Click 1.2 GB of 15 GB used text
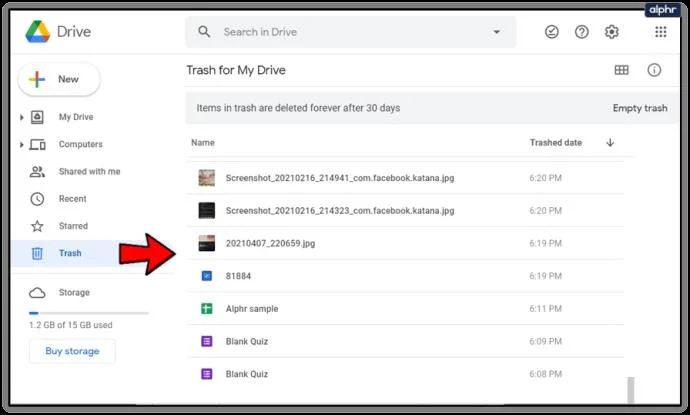Viewport: 690px width, 415px height. (71, 325)
